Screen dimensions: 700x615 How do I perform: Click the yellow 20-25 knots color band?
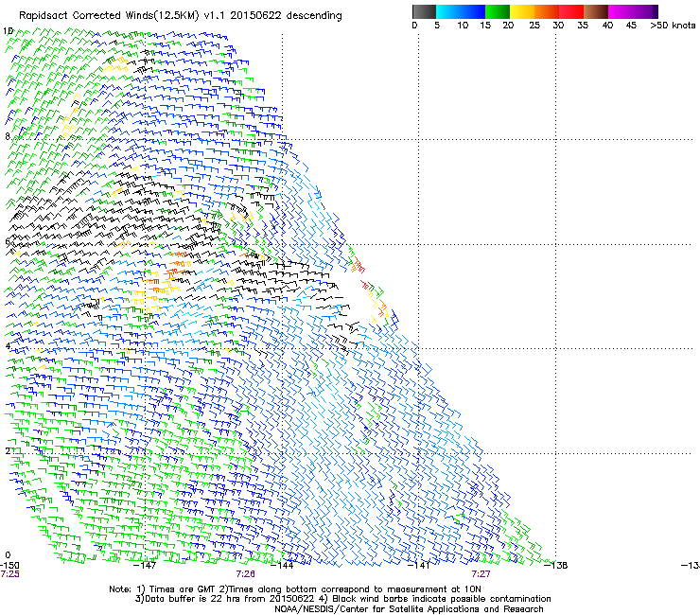522,11
